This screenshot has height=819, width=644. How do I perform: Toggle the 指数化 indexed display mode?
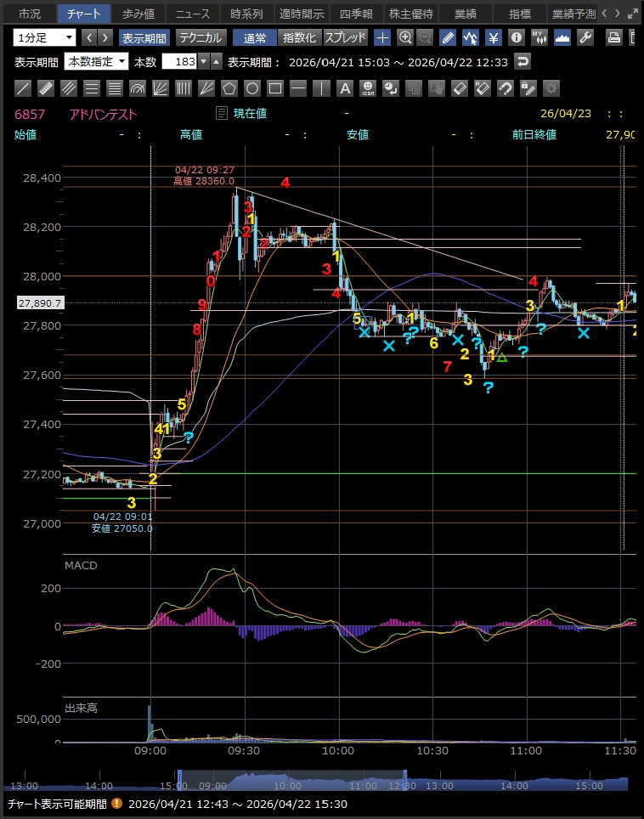[x=300, y=37]
